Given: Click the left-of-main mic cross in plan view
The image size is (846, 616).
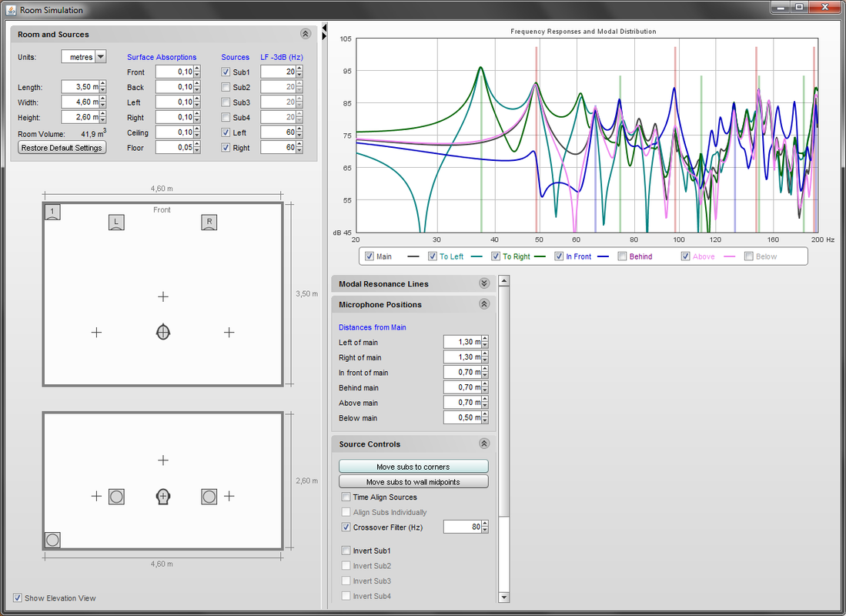Looking at the screenshot, I should coord(96,333).
